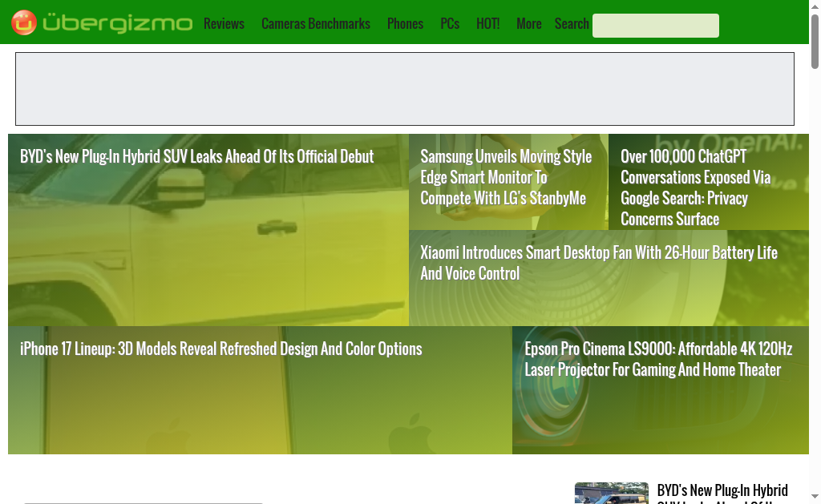Open the Cameras Benchmarks menu item
This screenshot has width=821, height=504.
click(316, 23)
